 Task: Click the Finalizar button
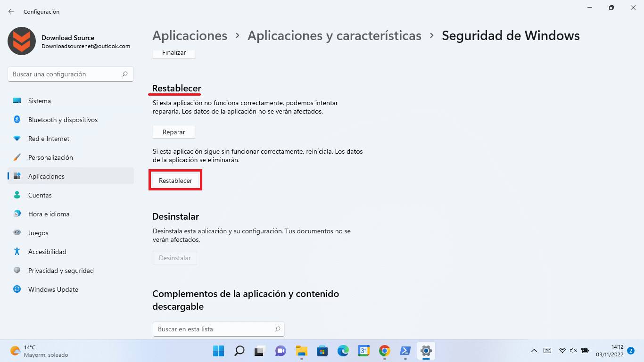174,53
